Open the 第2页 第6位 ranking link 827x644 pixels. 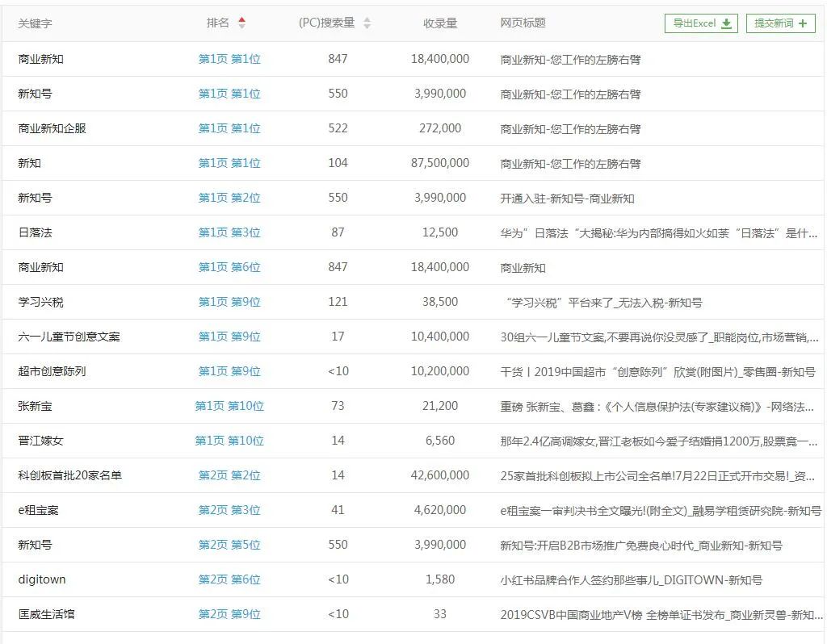229,579
